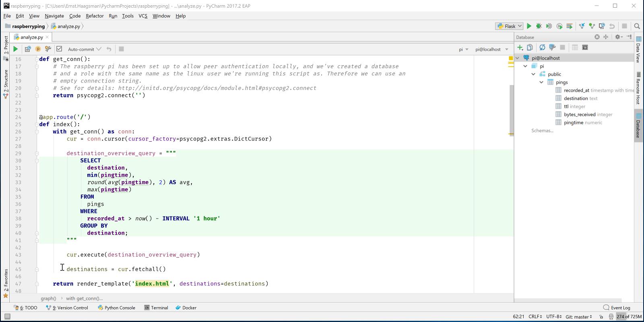Open the 7: Structure side panel
Screen dimensions: 644x322
[x=6, y=84]
